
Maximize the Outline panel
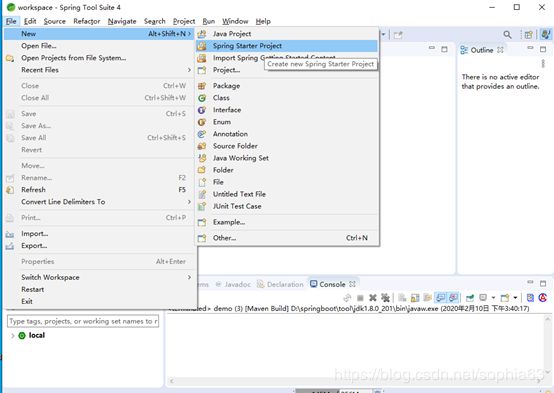pyautogui.click(x=543, y=49)
